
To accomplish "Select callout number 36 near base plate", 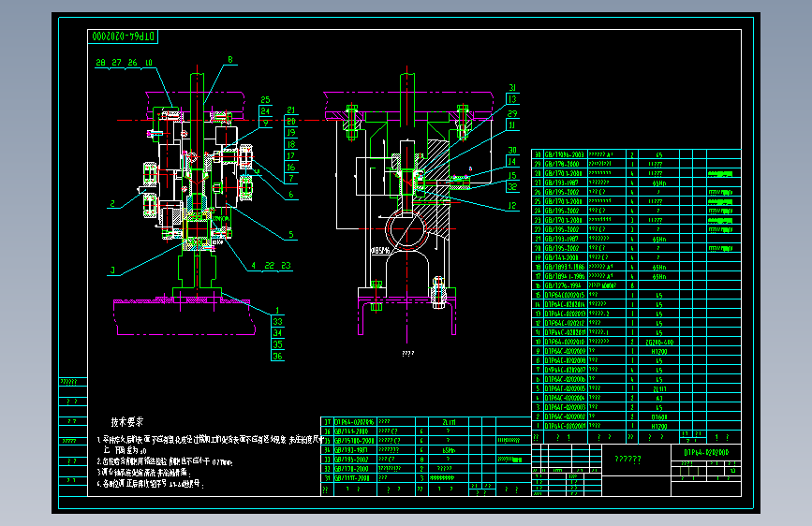I will point(277,356).
